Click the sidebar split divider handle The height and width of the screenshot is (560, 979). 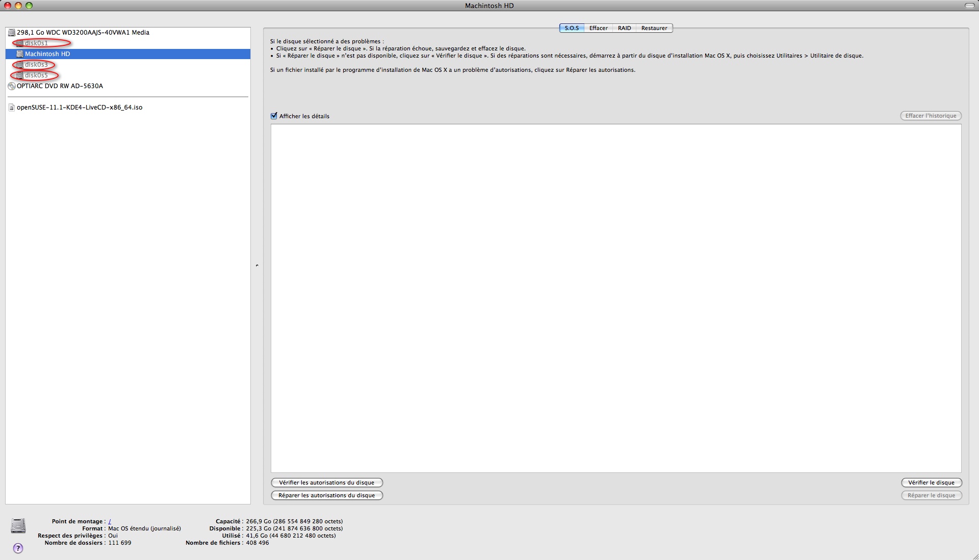click(x=257, y=265)
